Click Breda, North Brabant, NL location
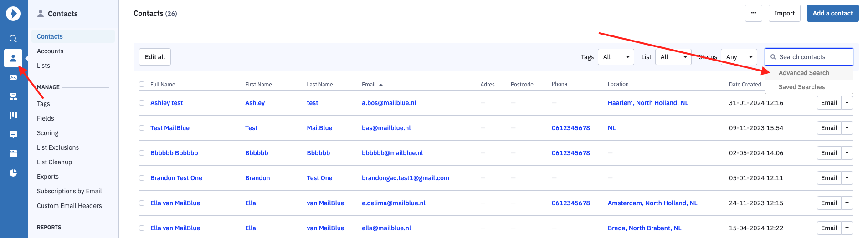 click(644, 228)
